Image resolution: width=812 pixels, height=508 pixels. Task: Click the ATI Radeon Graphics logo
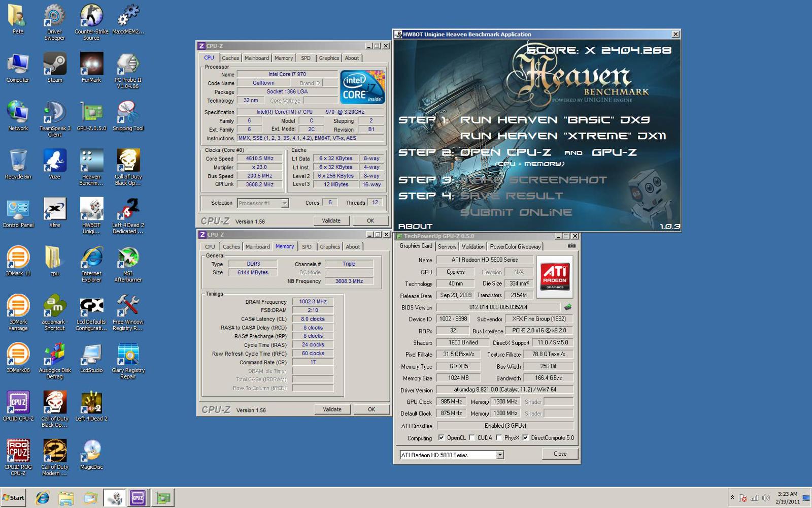coord(555,276)
